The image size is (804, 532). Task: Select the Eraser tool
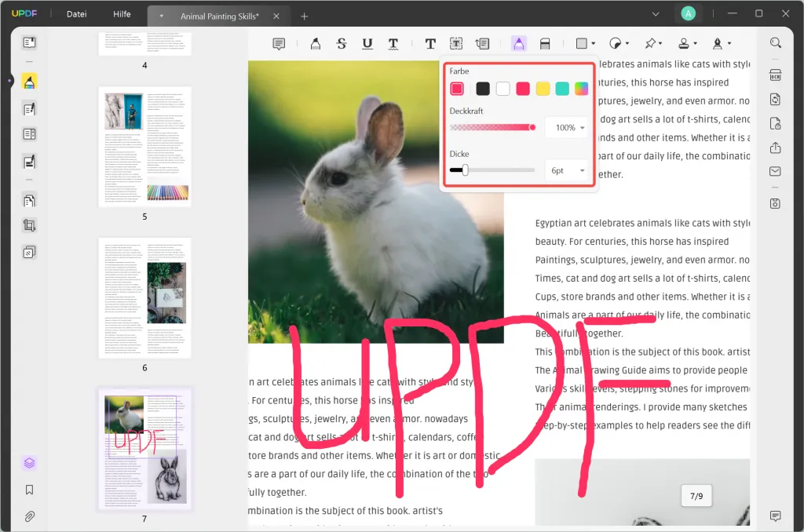point(545,44)
